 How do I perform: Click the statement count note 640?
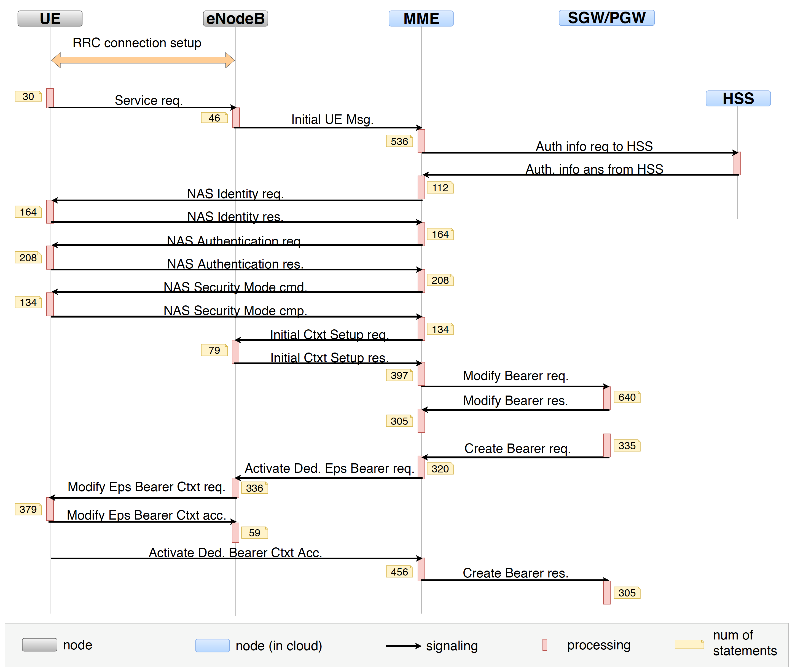click(627, 397)
